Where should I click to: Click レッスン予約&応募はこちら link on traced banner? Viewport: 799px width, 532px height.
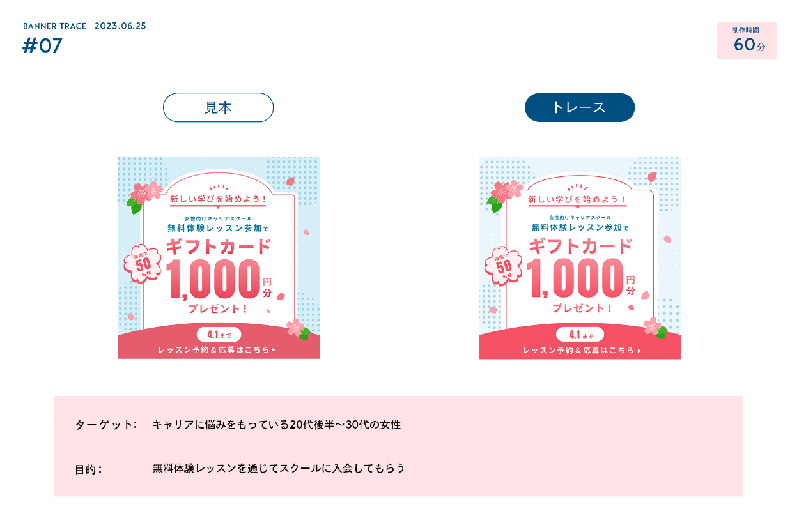point(582,351)
